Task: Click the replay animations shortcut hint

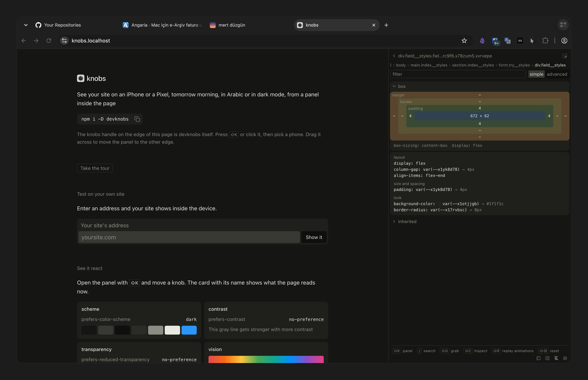Action: click(513, 351)
